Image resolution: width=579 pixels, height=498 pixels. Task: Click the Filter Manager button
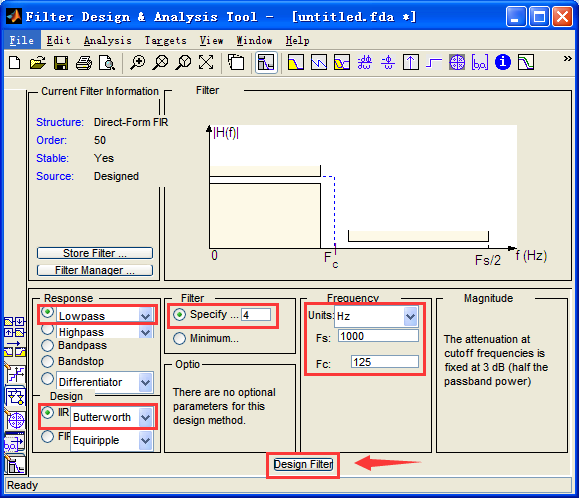coord(95,270)
